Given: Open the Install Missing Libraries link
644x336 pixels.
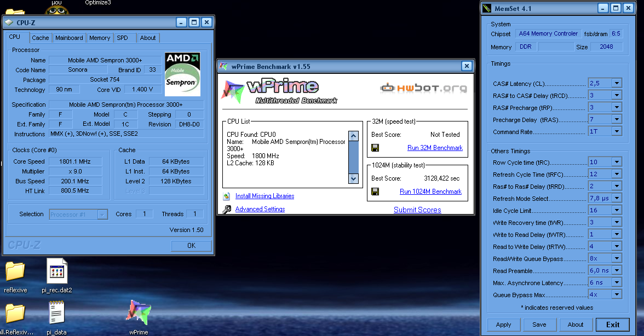Looking at the screenshot, I should click(x=264, y=196).
